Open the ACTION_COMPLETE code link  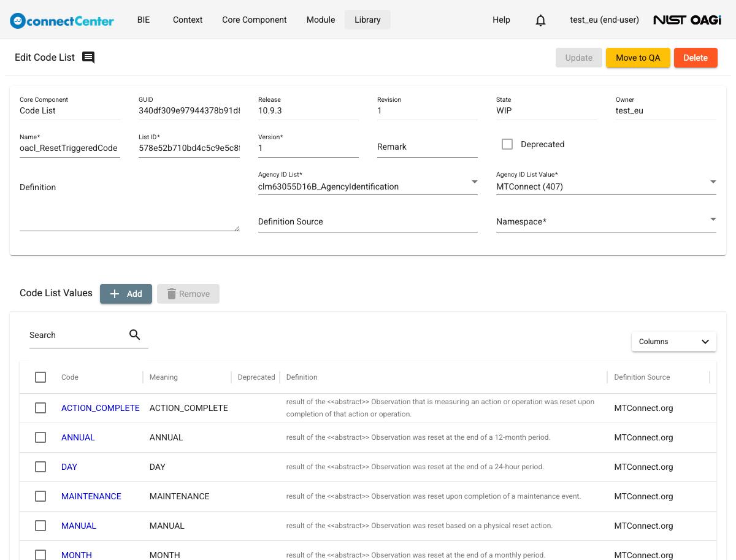(101, 408)
